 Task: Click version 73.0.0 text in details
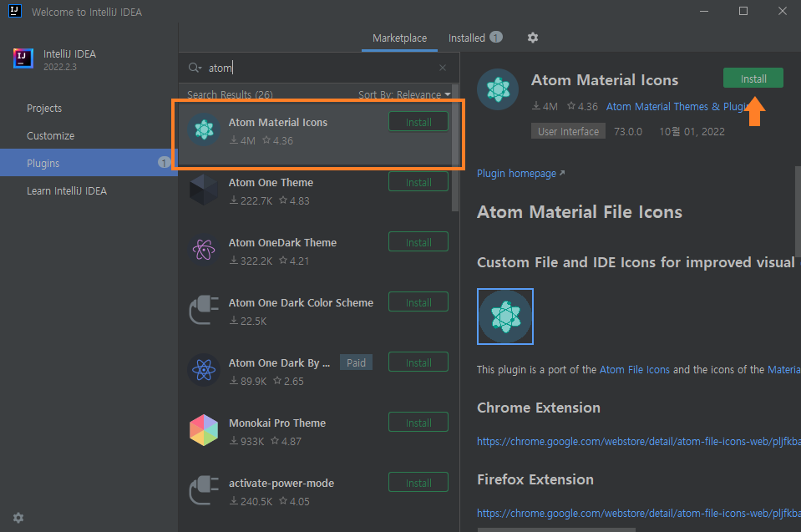click(628, 131)
